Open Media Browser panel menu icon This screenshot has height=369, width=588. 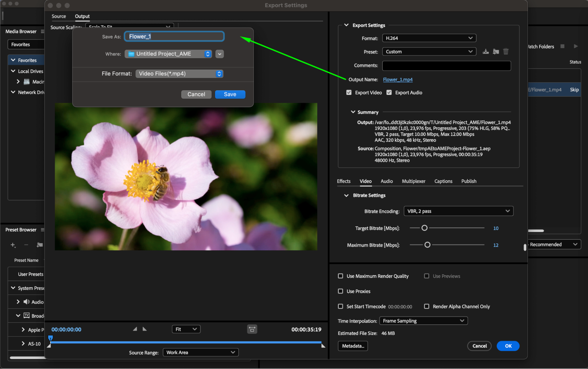click(x=42, y=31)
